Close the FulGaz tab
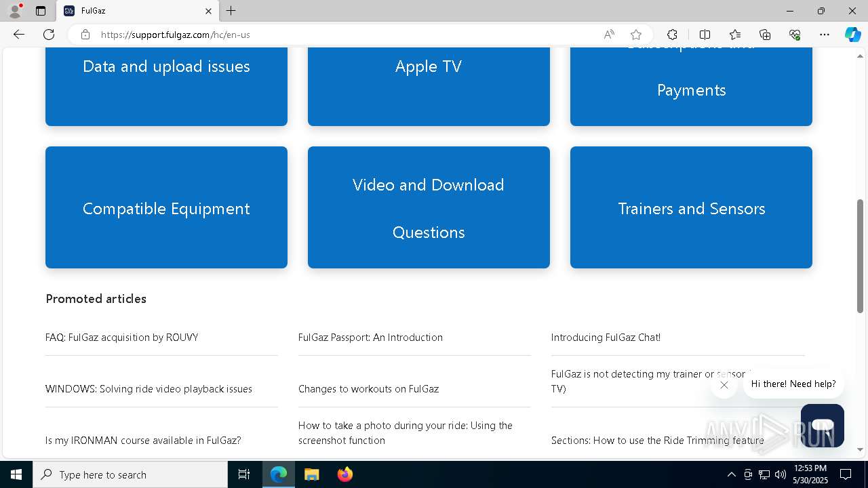 [x=208, y=11]
